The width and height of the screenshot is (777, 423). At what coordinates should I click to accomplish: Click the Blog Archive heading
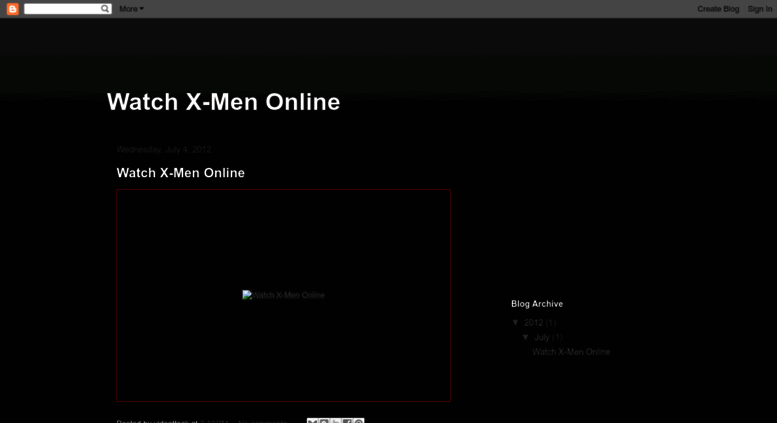point(537,304)
